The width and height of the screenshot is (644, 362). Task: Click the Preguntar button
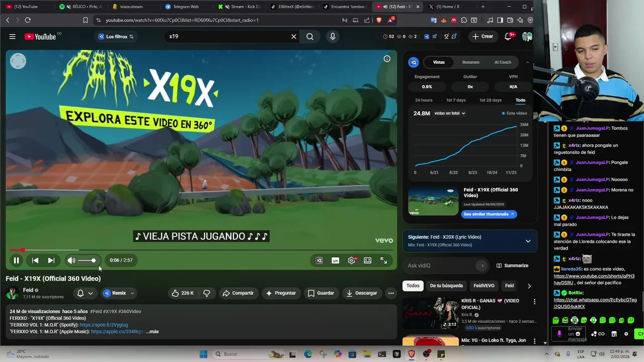pos(281,293)
